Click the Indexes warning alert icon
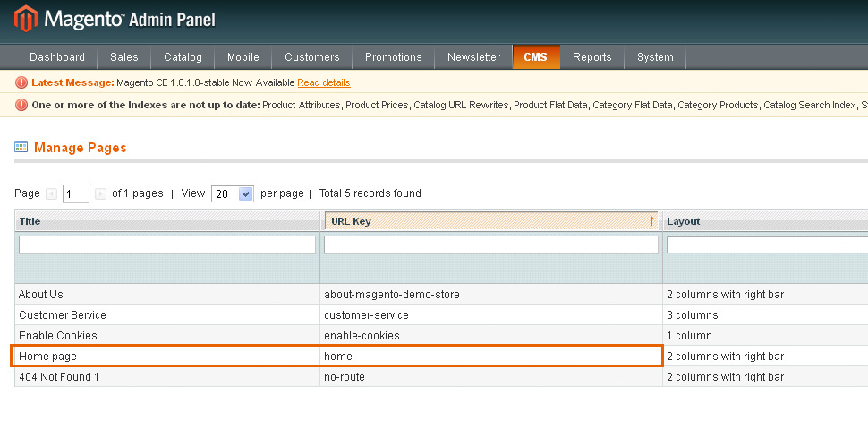 21,105
